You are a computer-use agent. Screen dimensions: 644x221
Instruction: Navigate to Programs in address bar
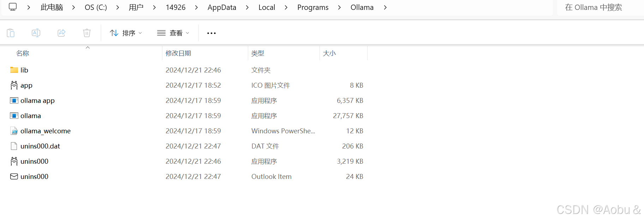[313, 7]
